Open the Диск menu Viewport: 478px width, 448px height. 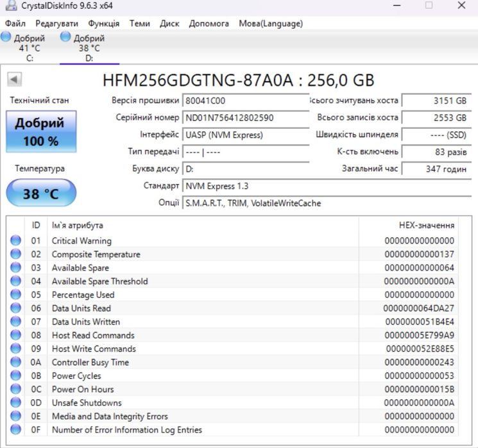tap(169, 24)
